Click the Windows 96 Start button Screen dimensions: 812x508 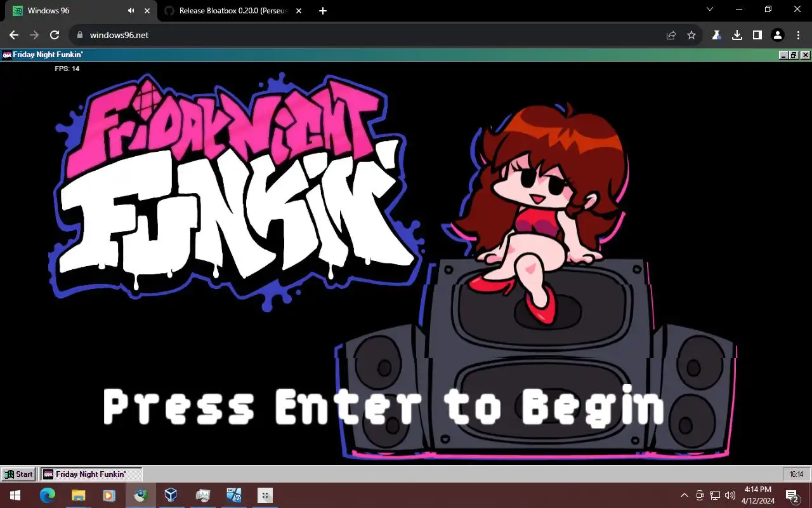(18, 474)
